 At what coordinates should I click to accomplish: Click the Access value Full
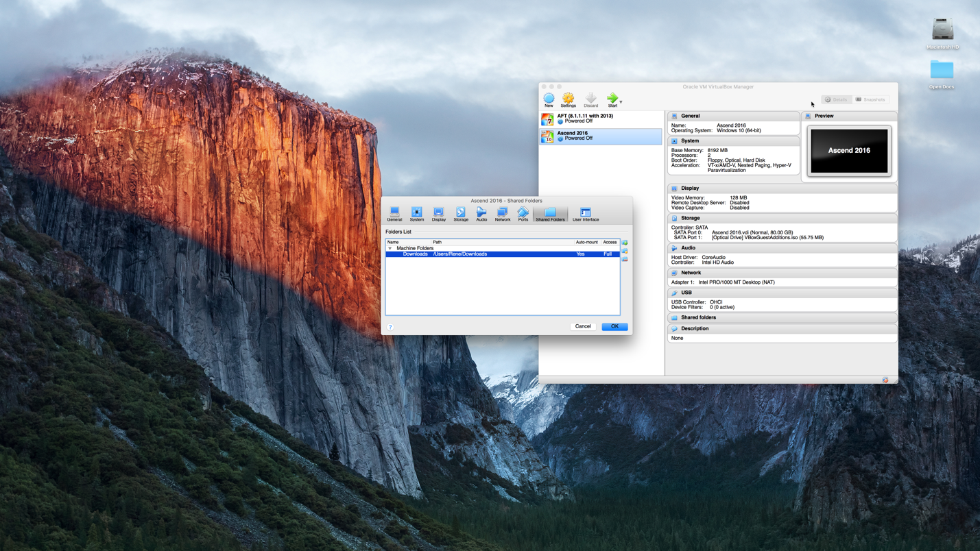pyautogui.click(x=608, y=254)
